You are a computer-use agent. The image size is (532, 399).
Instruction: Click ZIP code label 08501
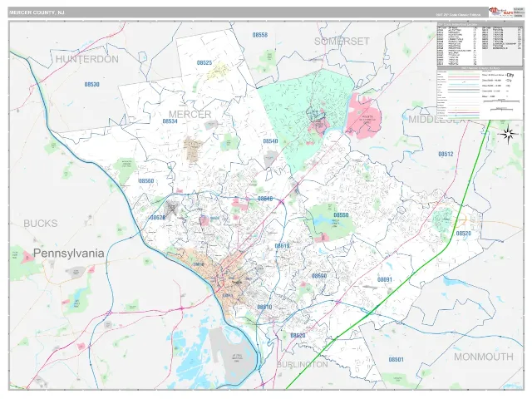397,359
